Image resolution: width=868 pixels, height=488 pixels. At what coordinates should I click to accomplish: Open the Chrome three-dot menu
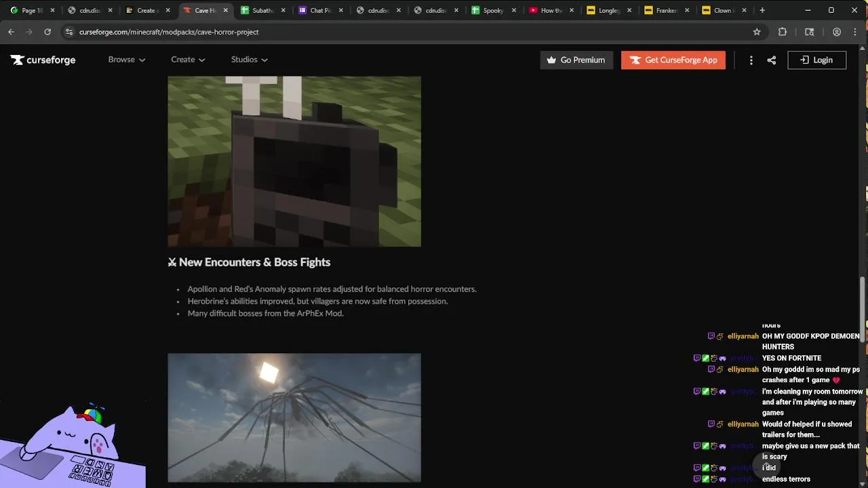coord(856,32)
